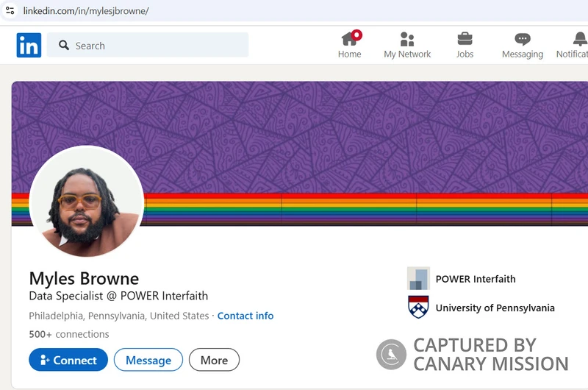The height and width of the screenshot is (390, 588).
Task: Click the Message button
Action: tap(148, 360)
